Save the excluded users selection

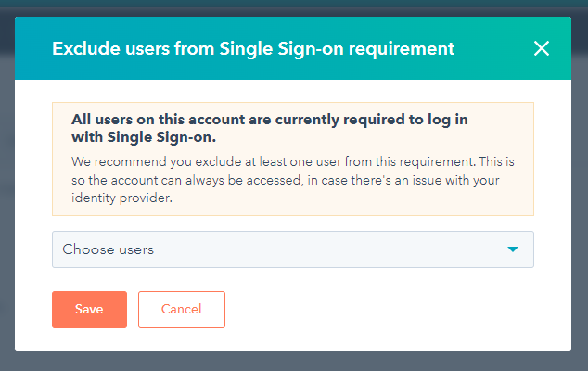89,310
